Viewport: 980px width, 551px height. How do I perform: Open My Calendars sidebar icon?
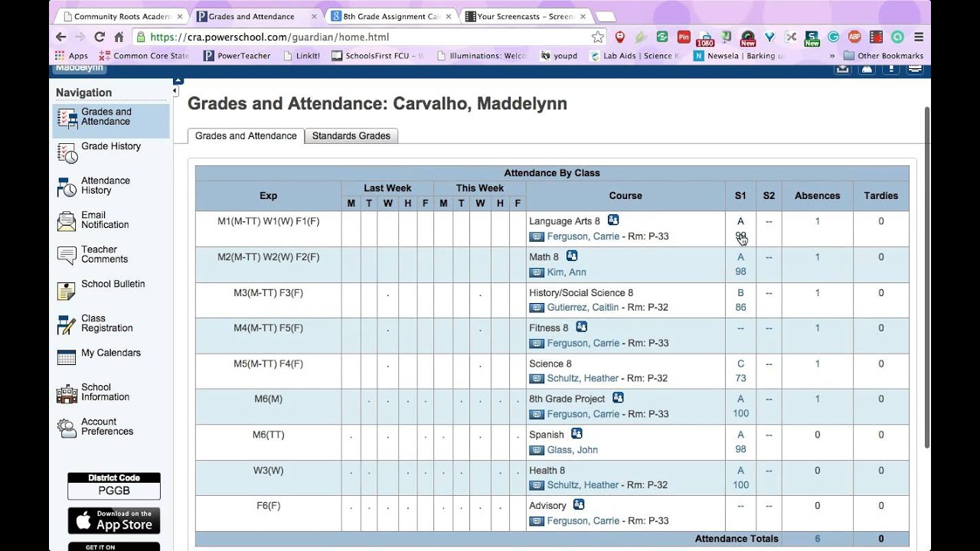(x=67, y=357)
